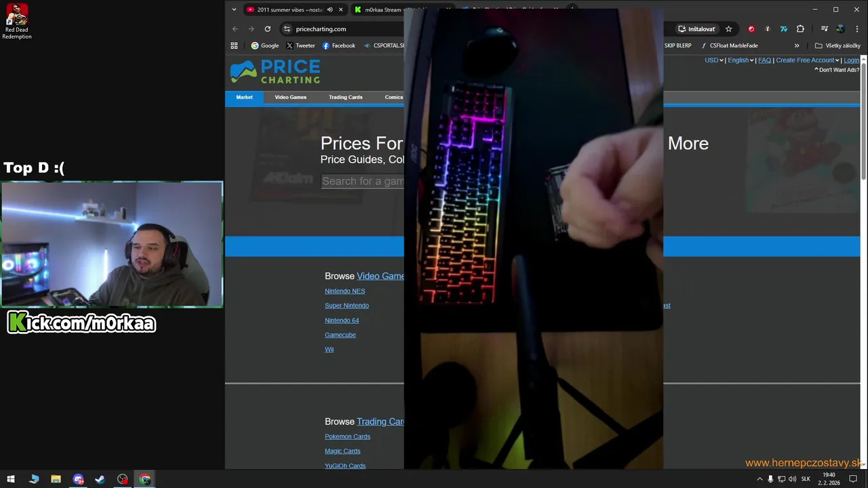Open the Extensions puzzle menu
Screen dimensions: 868x488
point(800,29)
